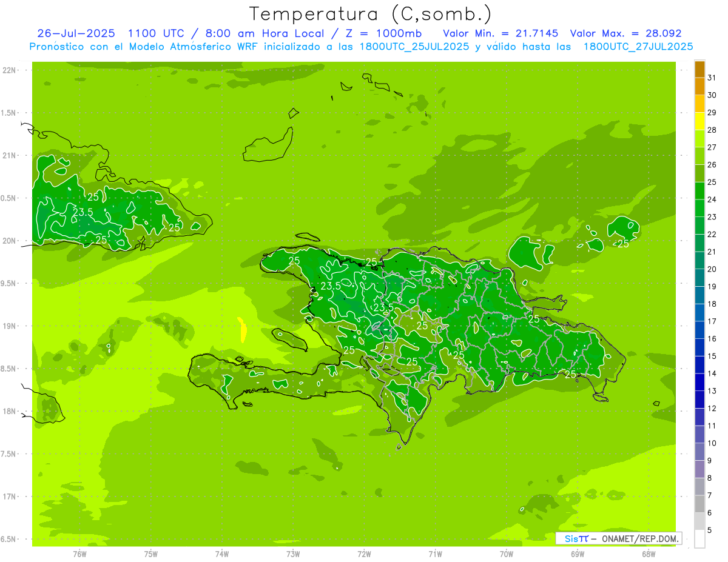Pick the yellow swatch between 28 and 29
Viewport: 728px width, 562px height.
coord(699,121)
